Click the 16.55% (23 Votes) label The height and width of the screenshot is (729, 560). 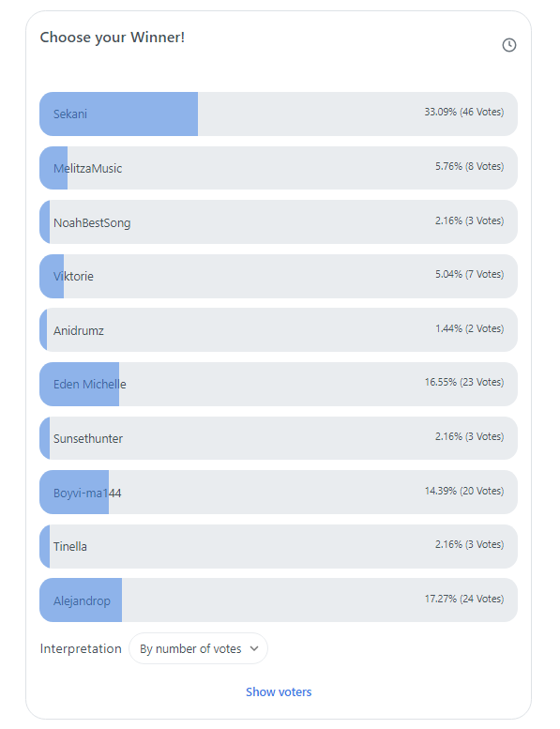coord(463,382)
